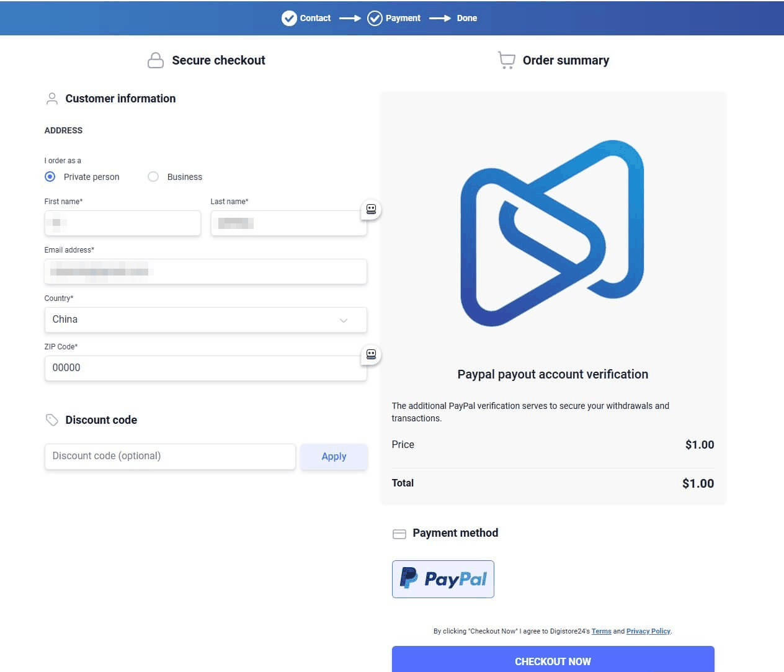Select the Private person radio button
The width and height of the screenshot is (784, 672).
pos(50,177)
